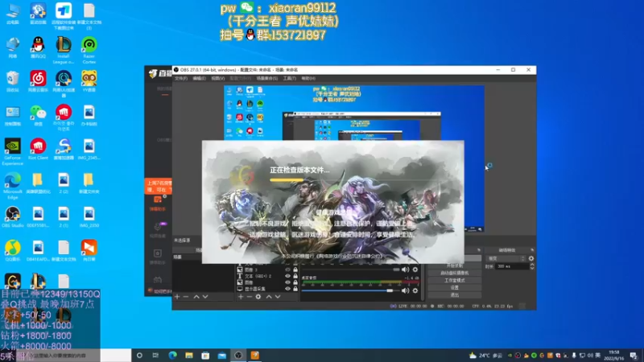
Task: Toggle visibility of the 图像 3 source
Action: (x=287, y=270)
